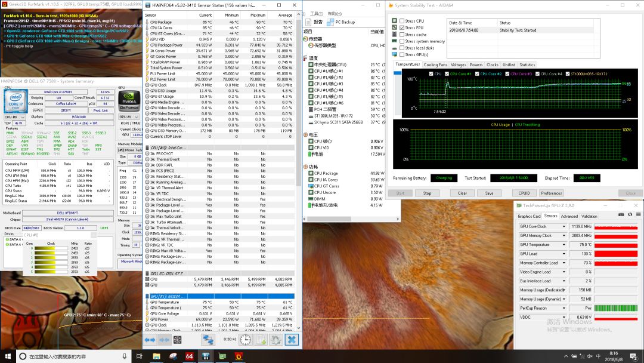Expand the PerfCap Reason dropdown arrow
The width and height of the screenshot is (644, 363).
pos(564,308)
